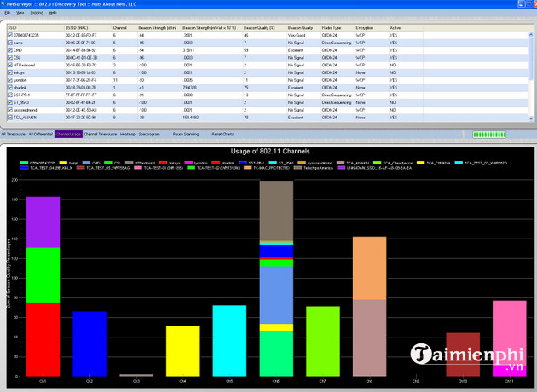Switch to the AP Timecourse tab
The image size is (537, 392).
tap(13, 134)
